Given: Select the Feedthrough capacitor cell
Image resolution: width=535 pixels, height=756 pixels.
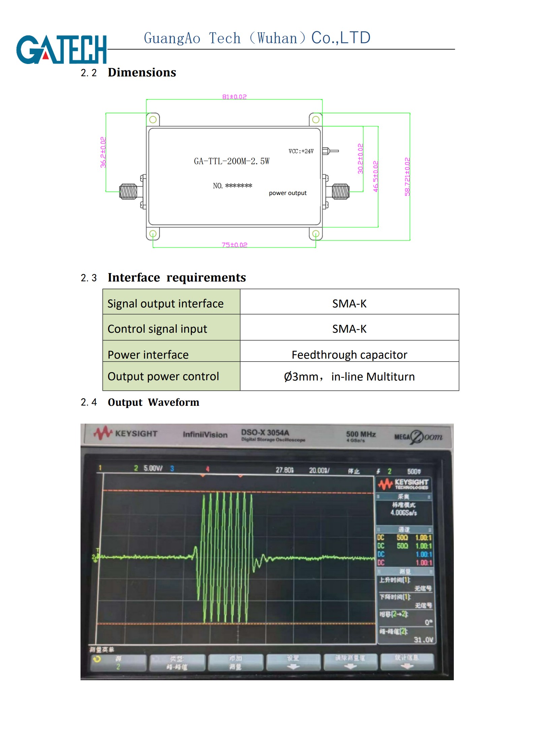Looking at the screenshot, I should click(x=349, y=351).
